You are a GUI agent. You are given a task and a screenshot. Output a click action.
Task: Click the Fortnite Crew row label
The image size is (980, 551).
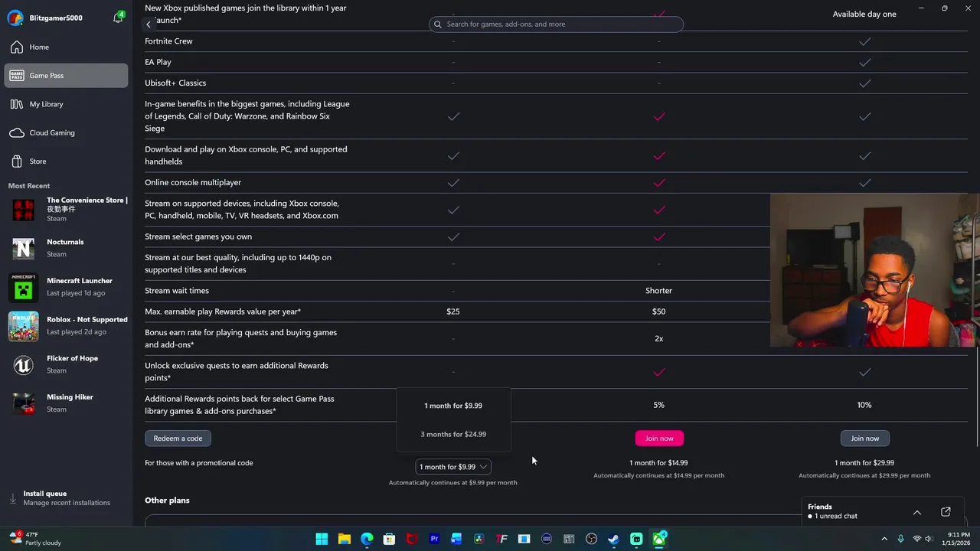tap(168, 41)
